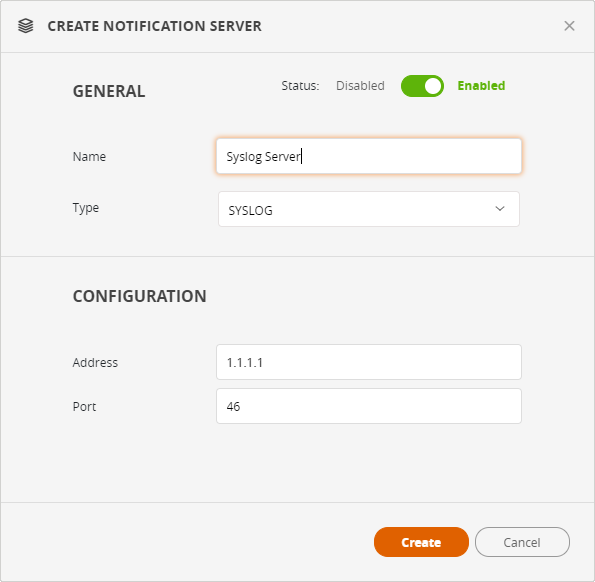Click the Disabled status label

[x=360, y=86]
